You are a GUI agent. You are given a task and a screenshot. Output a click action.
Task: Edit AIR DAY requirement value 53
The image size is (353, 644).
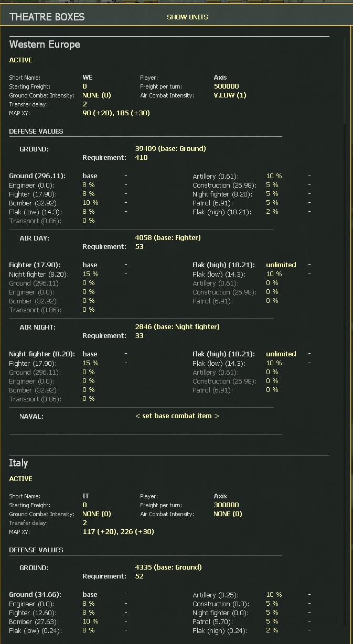coord(139,247)
